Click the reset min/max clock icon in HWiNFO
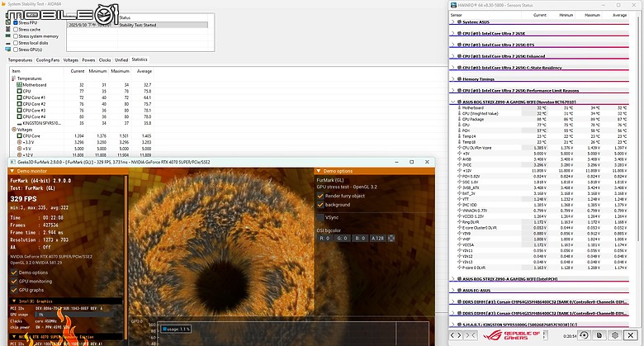This screenshot has height=346, width=644. pyautogui.click(x=583, y=335)
